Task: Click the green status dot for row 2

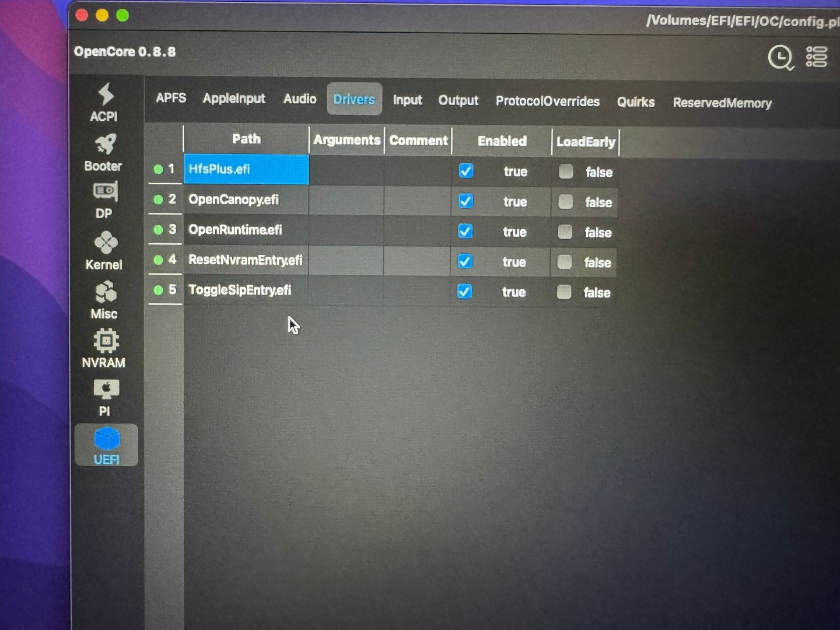Action: pyautogui.click(x=158, y=199)
